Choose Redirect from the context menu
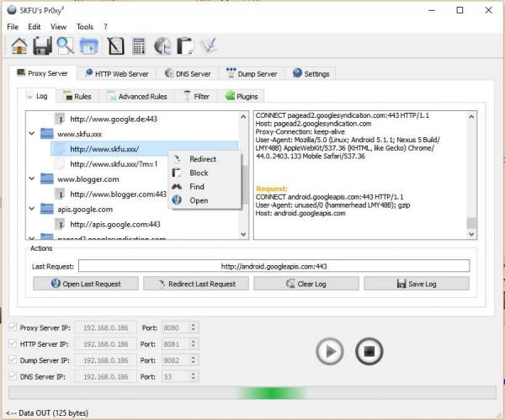This screenshot has height=420, width=505. click(x=202, y=159)
